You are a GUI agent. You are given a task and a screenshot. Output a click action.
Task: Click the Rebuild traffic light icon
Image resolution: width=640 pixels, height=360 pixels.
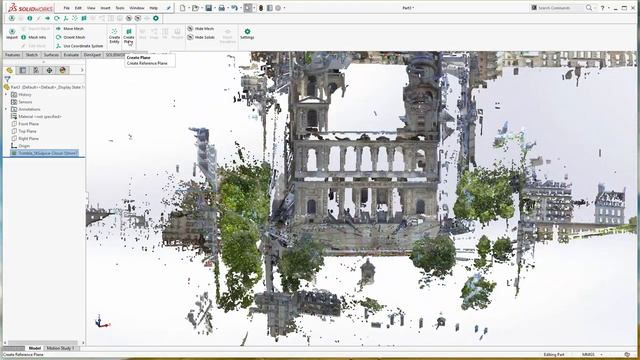point(261,8)
